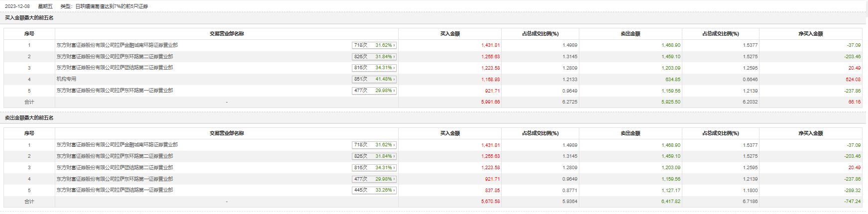Expand the 851次 41.48% stats badge
This screenshot has width=868, height=214.
pyautogui.click(x=374, y=79)
